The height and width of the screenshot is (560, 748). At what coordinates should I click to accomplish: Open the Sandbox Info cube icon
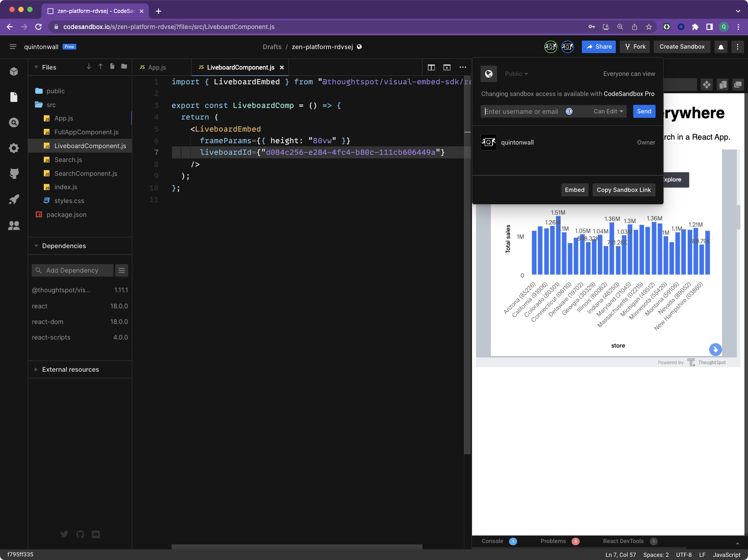[14, 71]
